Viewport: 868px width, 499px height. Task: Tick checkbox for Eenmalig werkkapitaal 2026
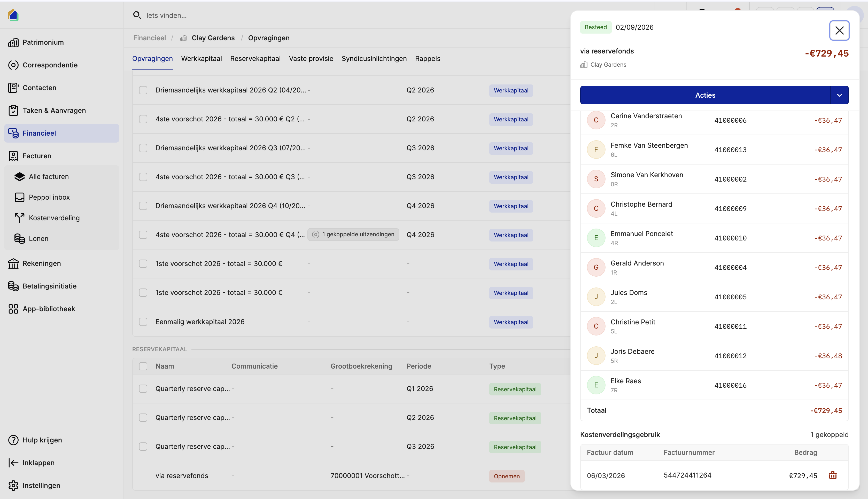(x=143, y=322)
